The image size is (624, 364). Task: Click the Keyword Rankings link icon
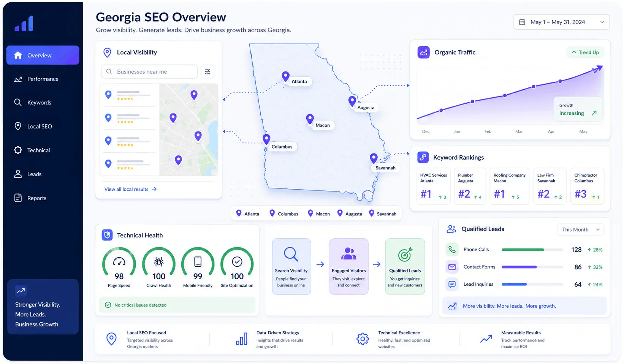423,157
